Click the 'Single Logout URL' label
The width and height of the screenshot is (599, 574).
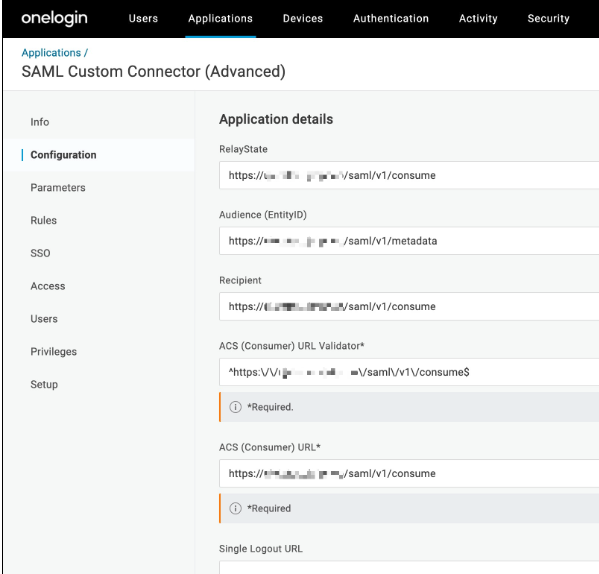tap(261, 549)
